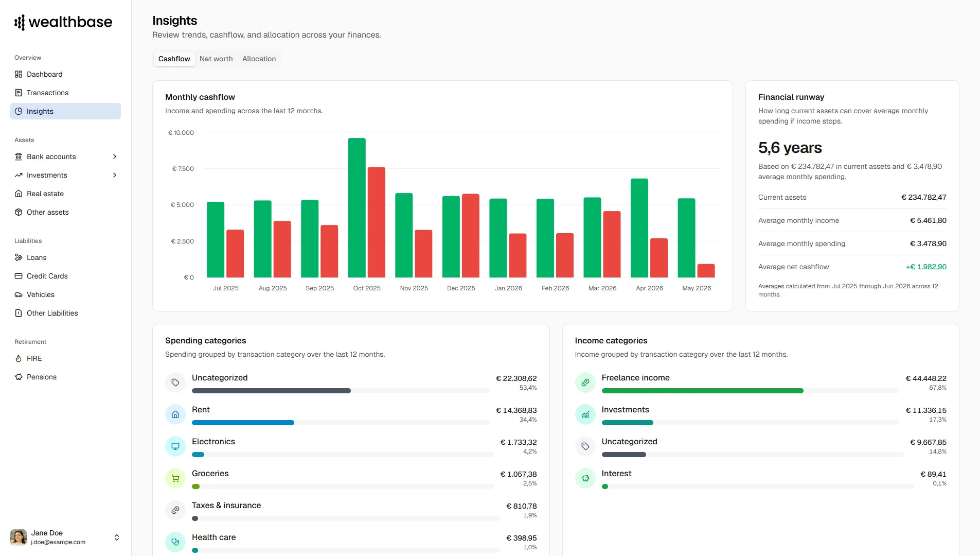Viewport: 980px width, 556px height.
Task: Click the Oct 2025 red spending bar
Action: click(x=376, y=222)
